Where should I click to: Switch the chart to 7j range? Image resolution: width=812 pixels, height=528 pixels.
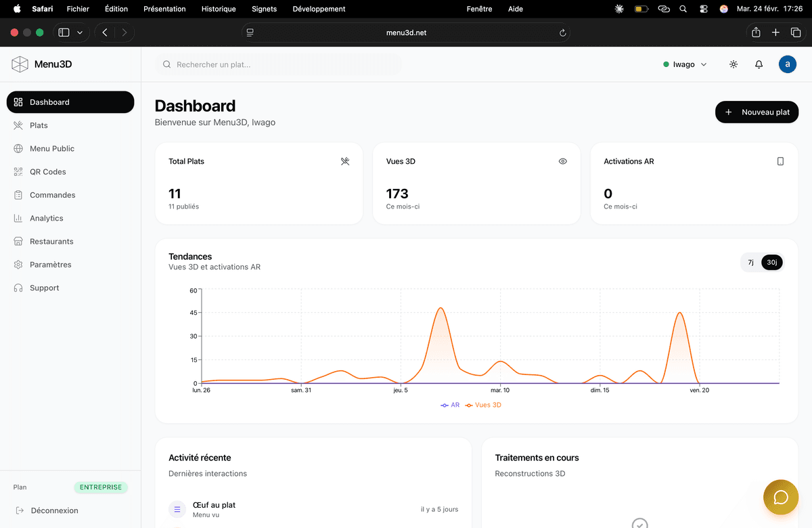[x=750, y=263]
